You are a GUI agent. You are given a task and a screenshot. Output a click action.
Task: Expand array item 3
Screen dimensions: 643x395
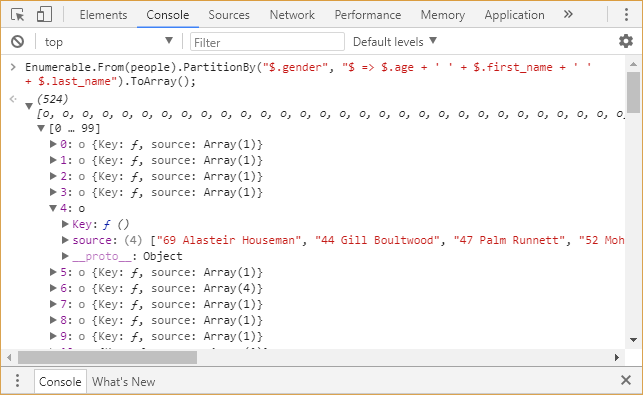coord(53,192)
